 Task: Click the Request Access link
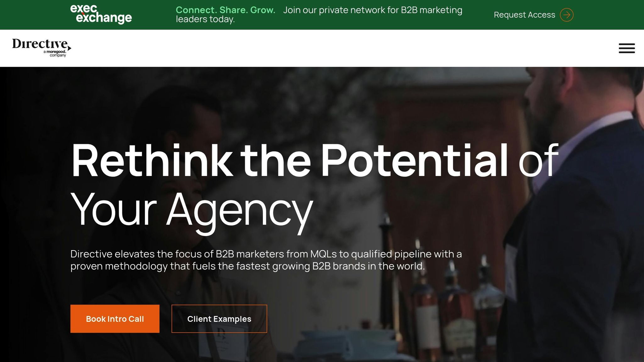click(524, 15)
